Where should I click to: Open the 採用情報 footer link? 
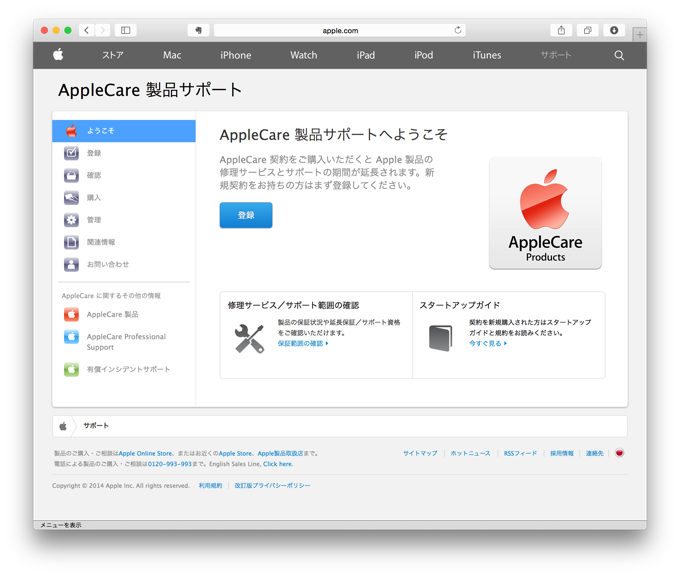tap(562, 453)
